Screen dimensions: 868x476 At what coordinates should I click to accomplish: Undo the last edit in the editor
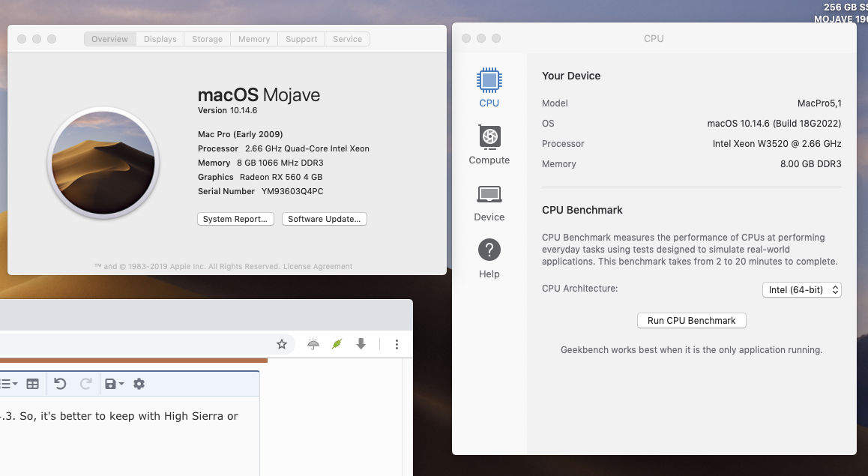coord(60,384)
